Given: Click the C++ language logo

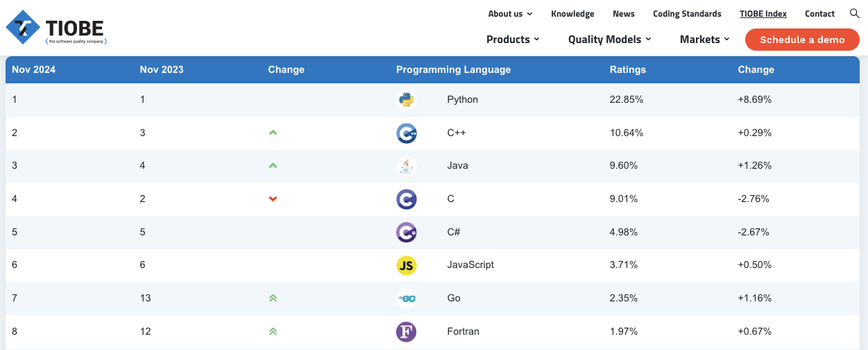Looking at the screenshot, I should 406,133.
